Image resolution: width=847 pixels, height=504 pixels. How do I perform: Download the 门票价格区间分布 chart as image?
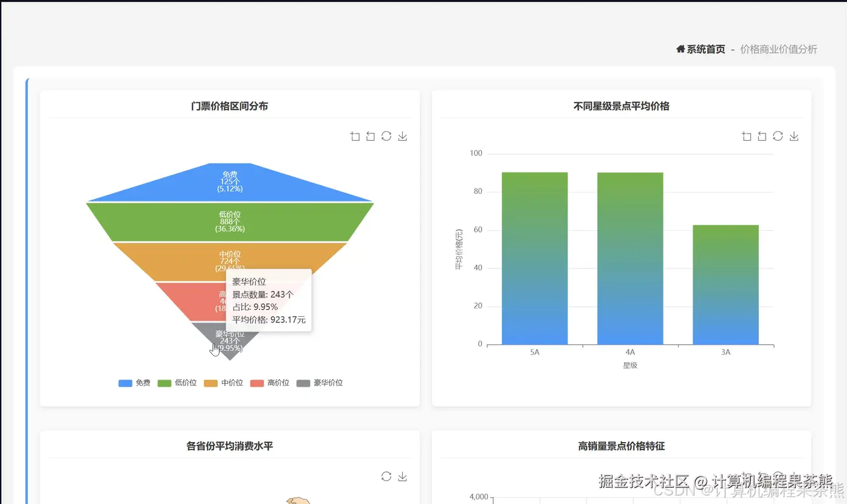click(x=402, y=136)
